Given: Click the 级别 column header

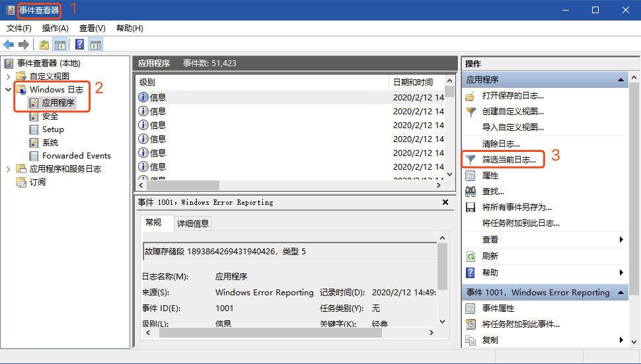Looking at the screenshot, I should coord(262,83).
